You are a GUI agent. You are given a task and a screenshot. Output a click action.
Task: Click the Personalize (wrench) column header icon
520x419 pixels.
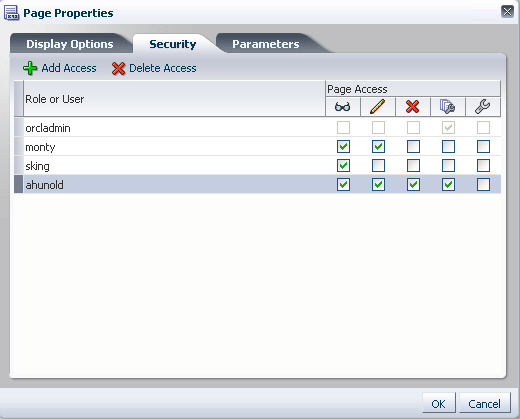482,107
